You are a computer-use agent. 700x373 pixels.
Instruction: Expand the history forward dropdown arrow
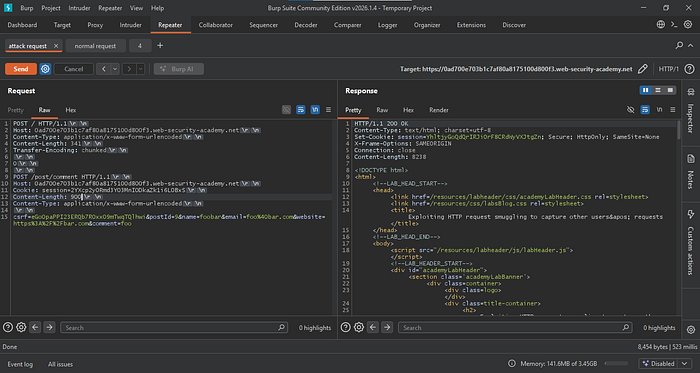(141, 69)
